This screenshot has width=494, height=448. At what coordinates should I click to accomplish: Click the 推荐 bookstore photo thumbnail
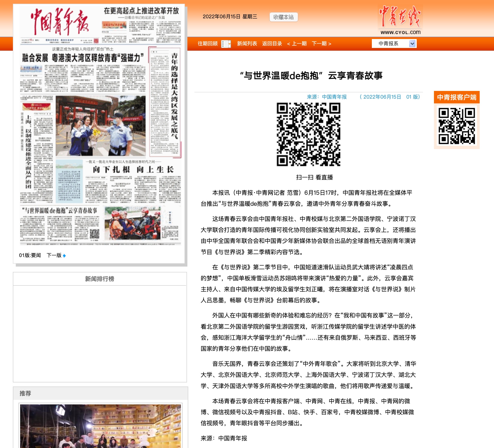[101, 426]
